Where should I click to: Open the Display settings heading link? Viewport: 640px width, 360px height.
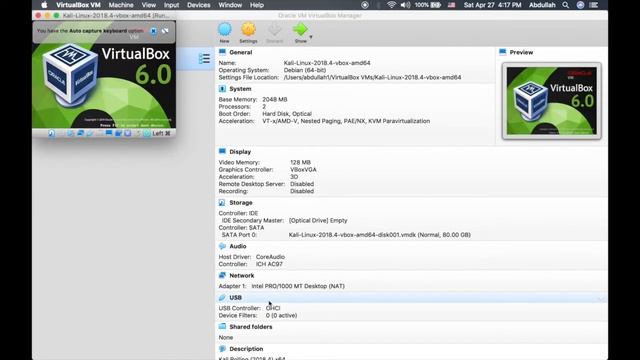click(x=240, y=151)
